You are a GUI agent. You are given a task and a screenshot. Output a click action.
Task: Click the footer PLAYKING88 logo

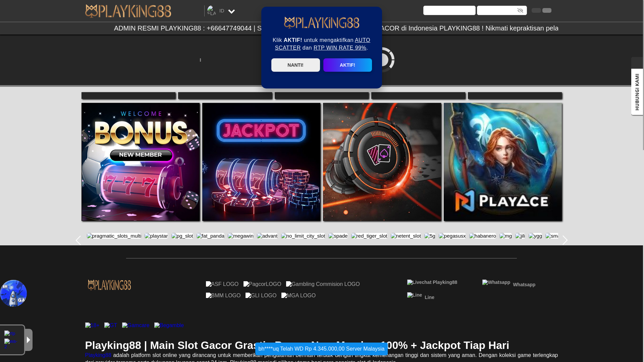tap(109, 285)
